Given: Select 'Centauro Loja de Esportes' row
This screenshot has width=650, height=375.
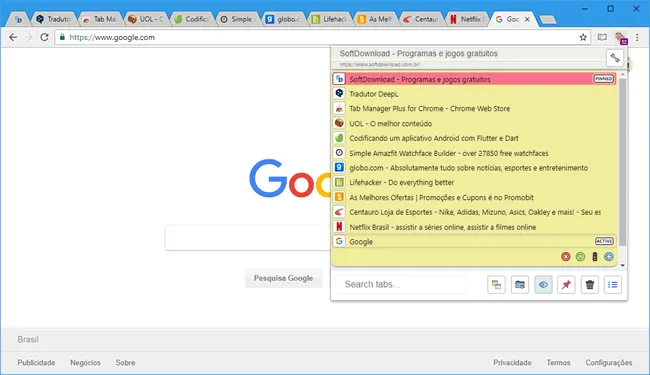Looking at the screenshot, I should [x=474, y=212].
